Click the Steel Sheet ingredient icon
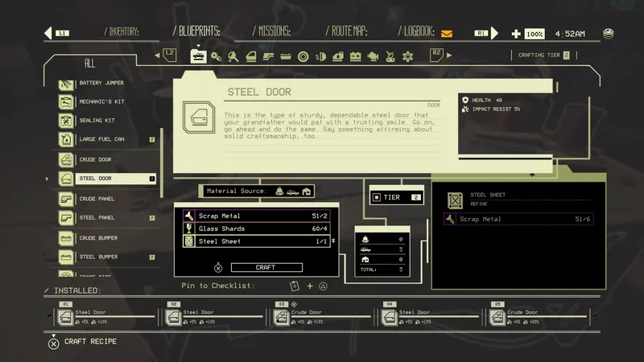The height and width of the screenshot is (362, 644). [x=188, y=241]
